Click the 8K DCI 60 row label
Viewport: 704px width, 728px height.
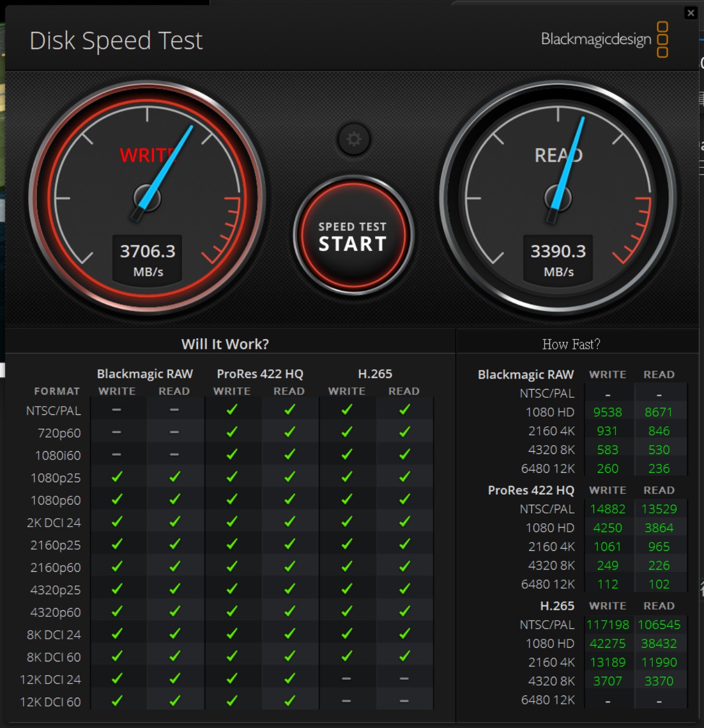[54, 657]
